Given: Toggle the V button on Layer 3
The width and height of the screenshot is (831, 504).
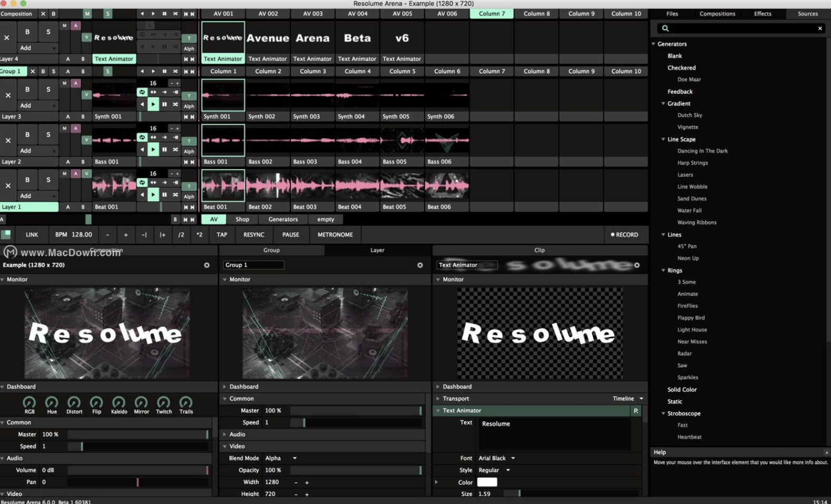Looking at the screenshot, I should pos(86,95).
